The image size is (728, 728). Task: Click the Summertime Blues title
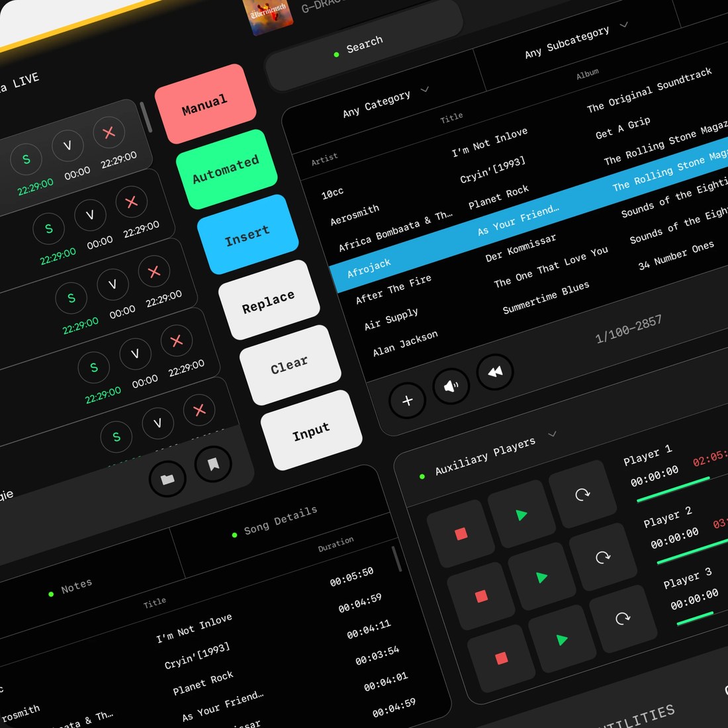546,298
